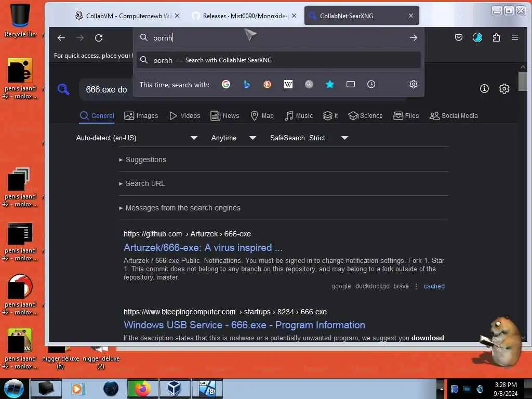
Task: Select the It search category
Action: (330, 116)
